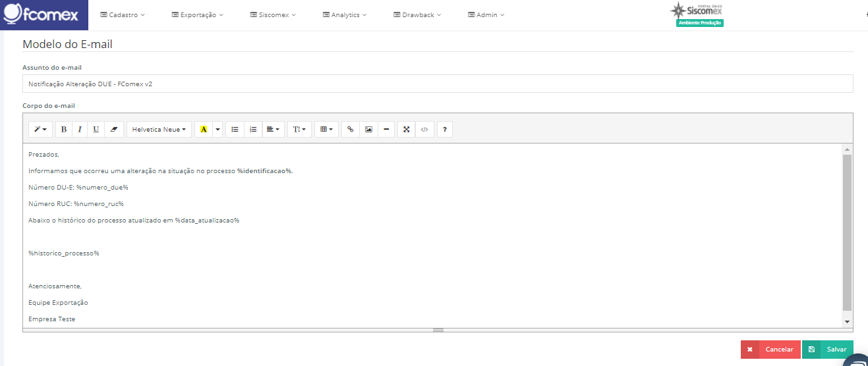
Task: Click the %data_atualizacao% placeholder
Action: (x=207, y=221)
